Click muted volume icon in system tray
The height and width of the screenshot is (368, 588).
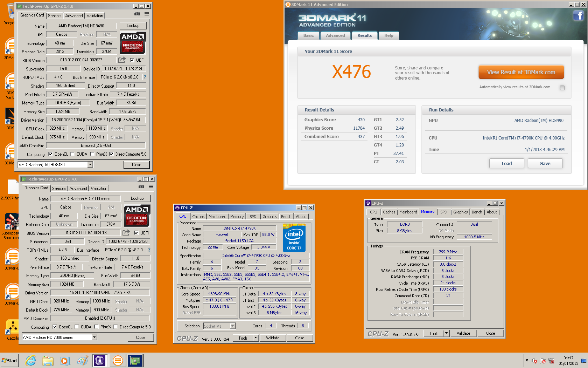pos(534,361)
